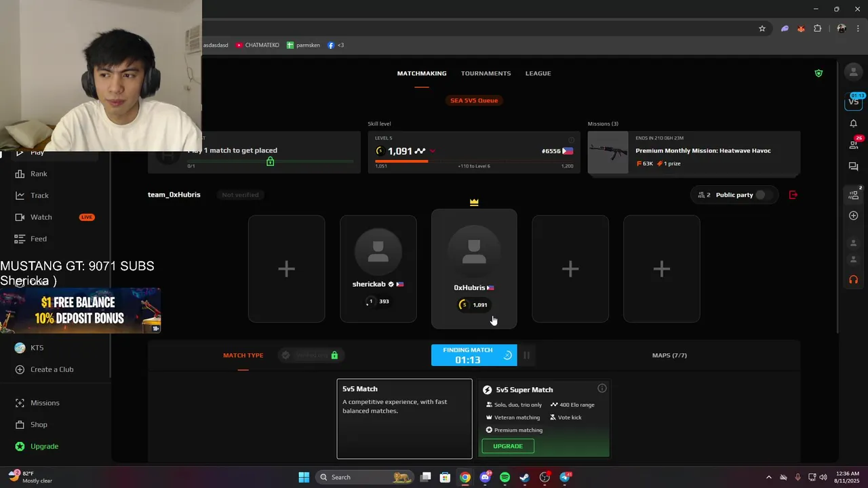
Task: Switch to the Matchmaking tab
Action: click(422, 73)
